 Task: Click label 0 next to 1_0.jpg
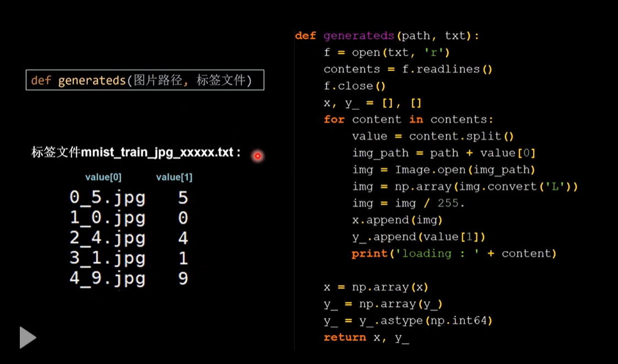pos(183,218)
